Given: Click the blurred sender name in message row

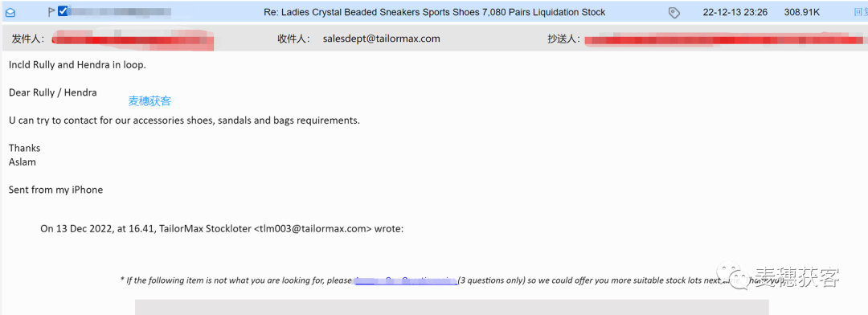Looking at the screenshot, I should (x=120, y=11).
